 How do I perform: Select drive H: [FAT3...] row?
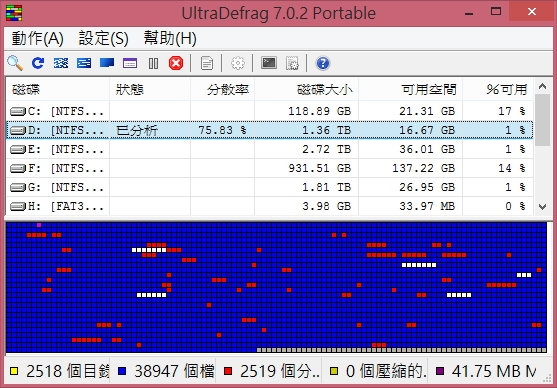[x=270, y=206]
